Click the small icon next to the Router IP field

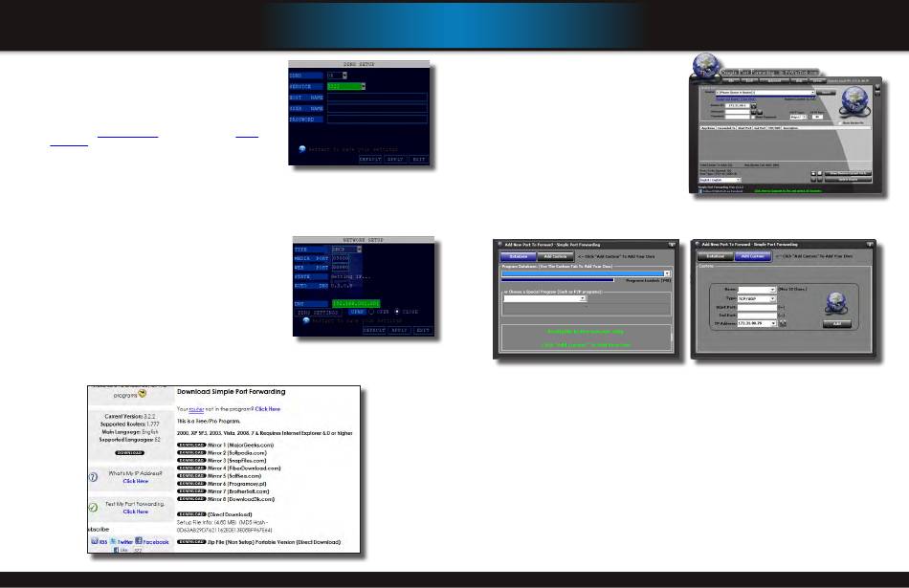[x=754, y=106]
